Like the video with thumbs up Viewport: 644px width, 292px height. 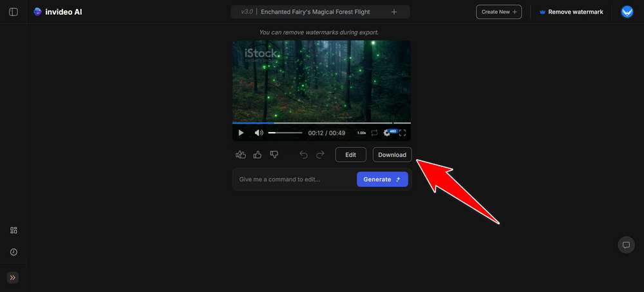click(258, 155)
